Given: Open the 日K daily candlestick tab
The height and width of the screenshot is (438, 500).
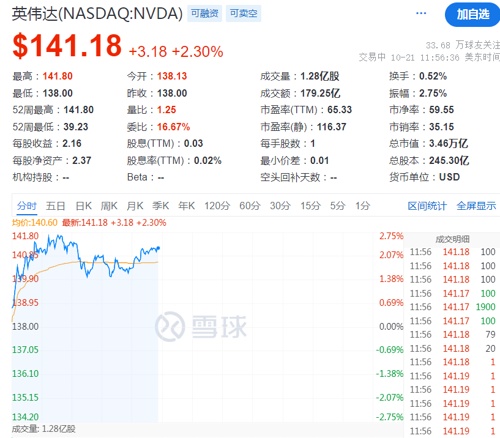Looking at the screenshot, I should pyautogui.click(x=83, y=206).
